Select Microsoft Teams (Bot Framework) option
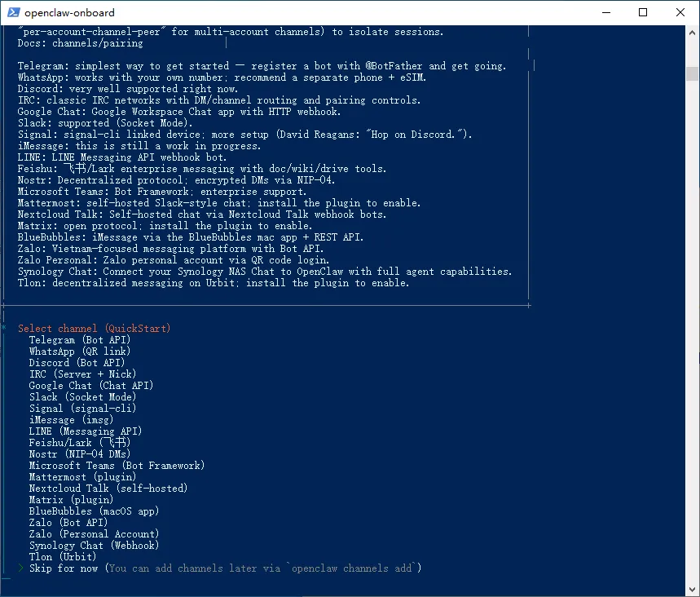Viewport: 700px width, 597px height. (117, 466)
